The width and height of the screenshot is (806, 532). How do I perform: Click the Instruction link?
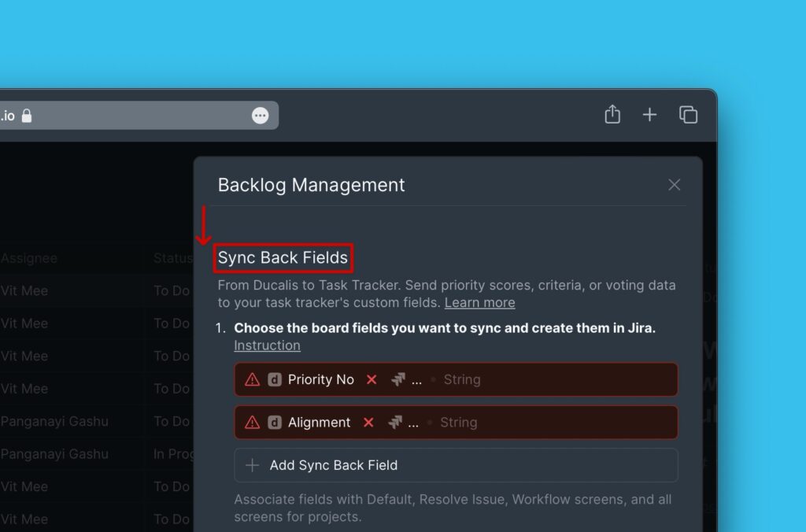267,345
